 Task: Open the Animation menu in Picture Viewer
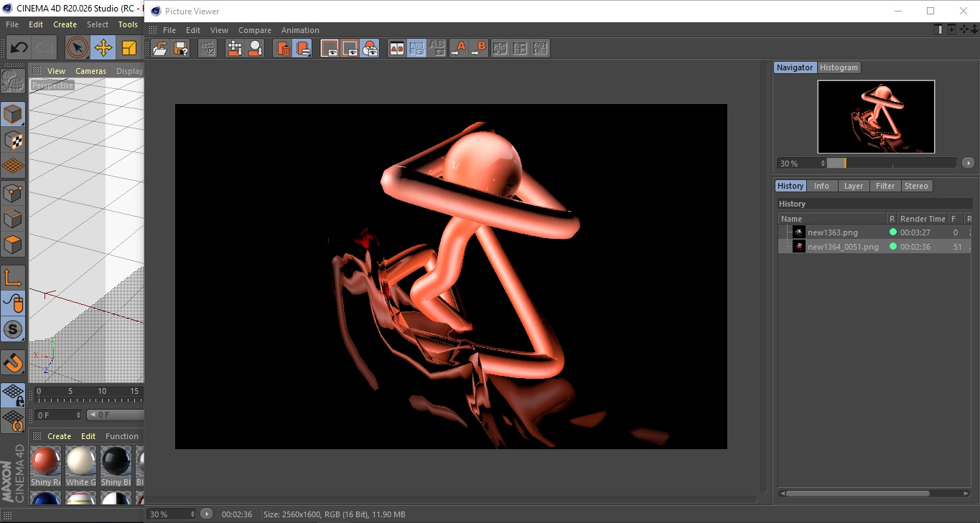(300, 30)
